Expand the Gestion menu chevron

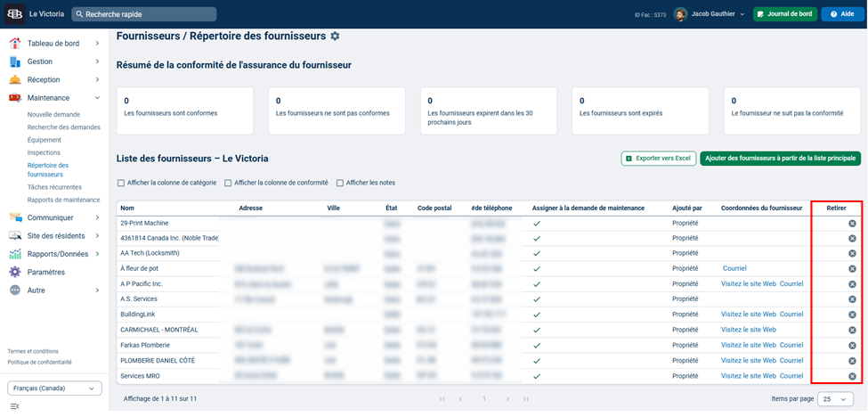click(97, 61)
